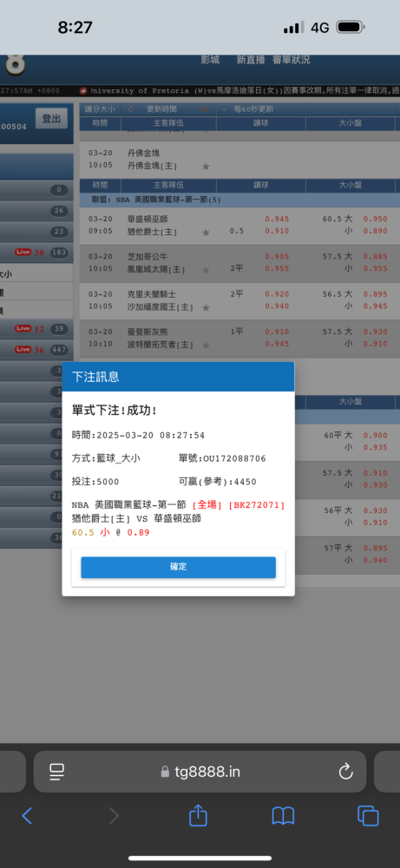Star the 沙加緬度國王 match

(206, 307)
